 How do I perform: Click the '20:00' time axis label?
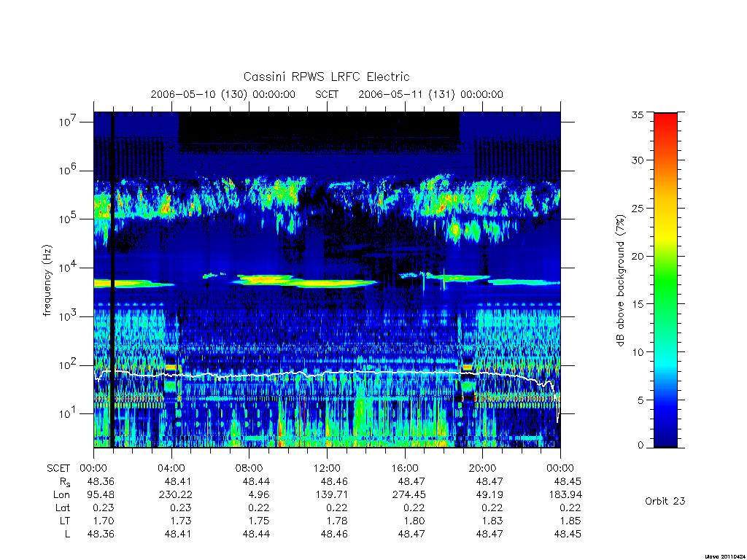pyautogui.click(x=483, y=468)
